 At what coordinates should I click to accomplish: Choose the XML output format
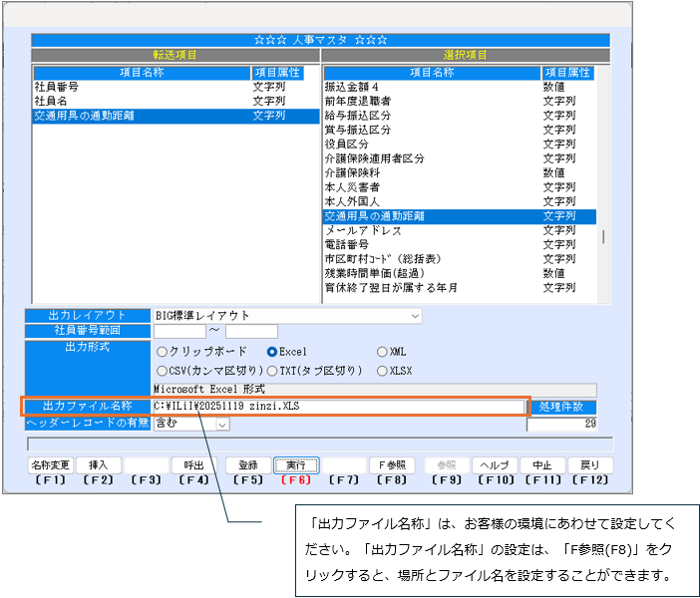pyautogui.click(x=382, y=352)
